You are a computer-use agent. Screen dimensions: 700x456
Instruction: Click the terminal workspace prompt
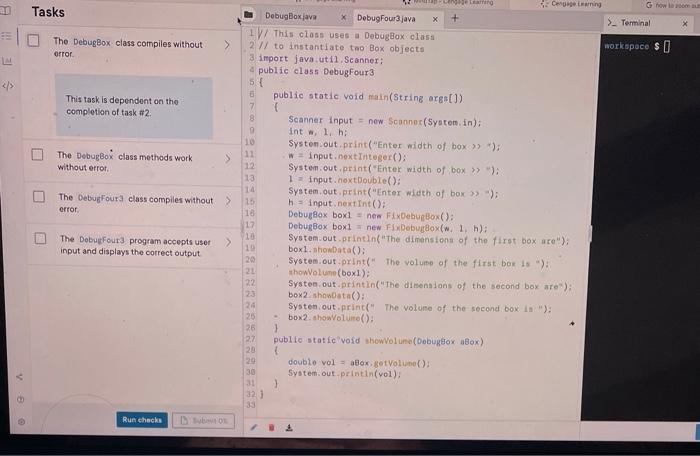click(637, 46)
